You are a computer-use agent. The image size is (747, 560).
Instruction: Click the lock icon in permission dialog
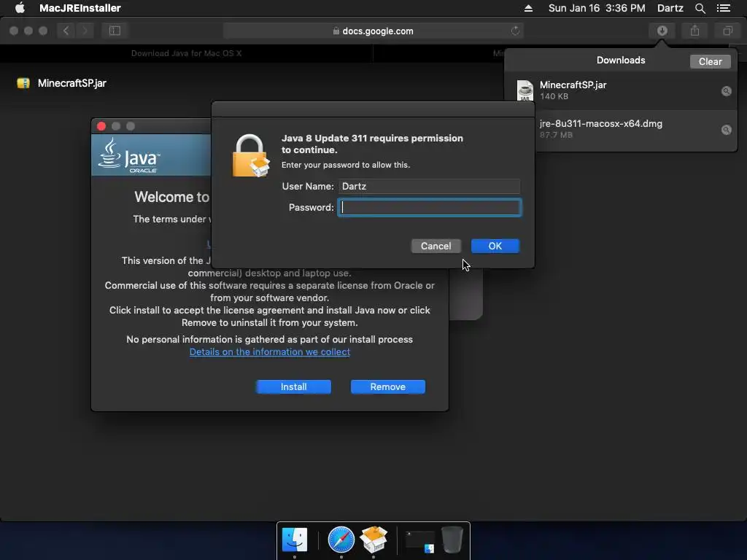pos(251,156)
